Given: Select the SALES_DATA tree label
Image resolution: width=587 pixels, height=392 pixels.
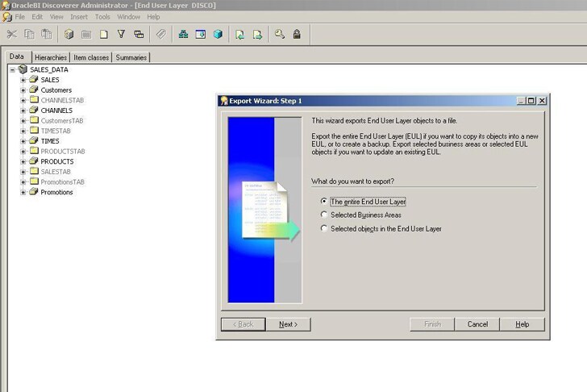Looking at the screenshot, I should (x=49, y=69).
